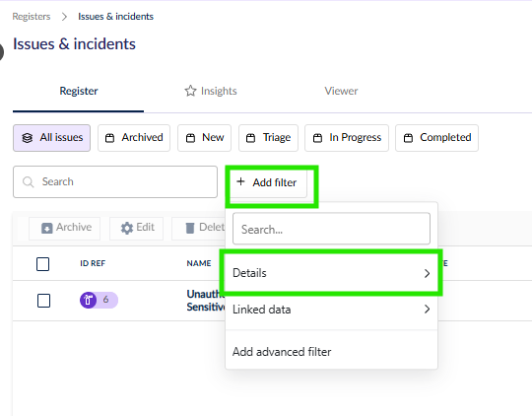This screenshot has width=532, height=416.
Task: Tick the select-all header checkbox
Action: (42, 264)
